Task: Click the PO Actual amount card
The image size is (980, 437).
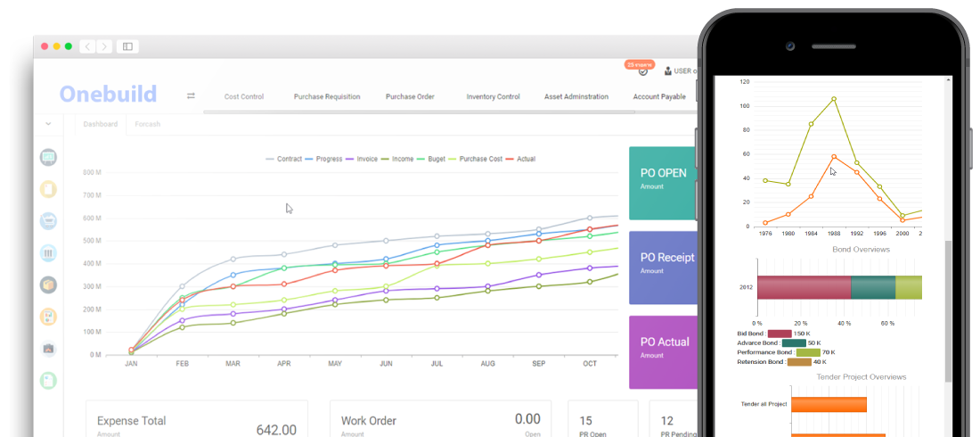Action: point(664,351)
